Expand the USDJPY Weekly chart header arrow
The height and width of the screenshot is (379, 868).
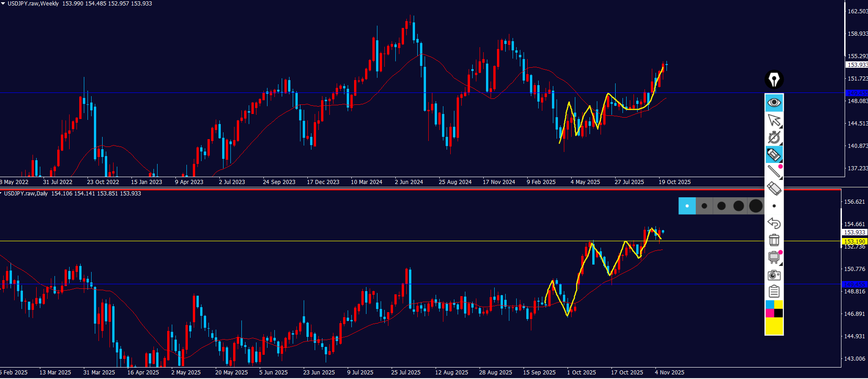pos(3,3)
